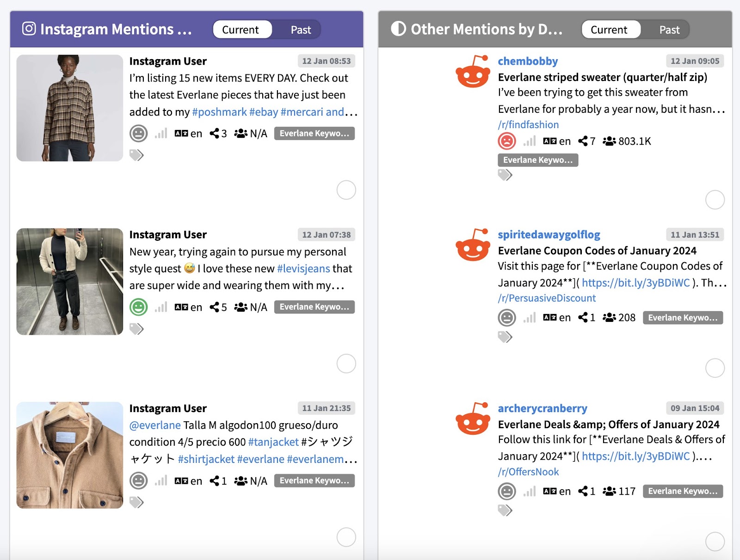Click the Everlane Keywords label on the tan jacket post
The image size is (740, 560).
click(314, 480)
